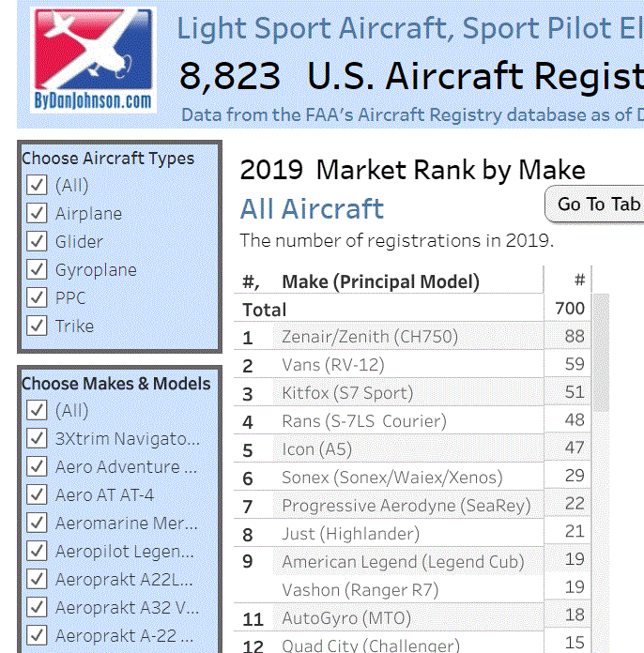Image resolution: width=644 pixels, height=653 pixels.
Task: Uncheck the PPC aircraft type
Action: point(37,297)
